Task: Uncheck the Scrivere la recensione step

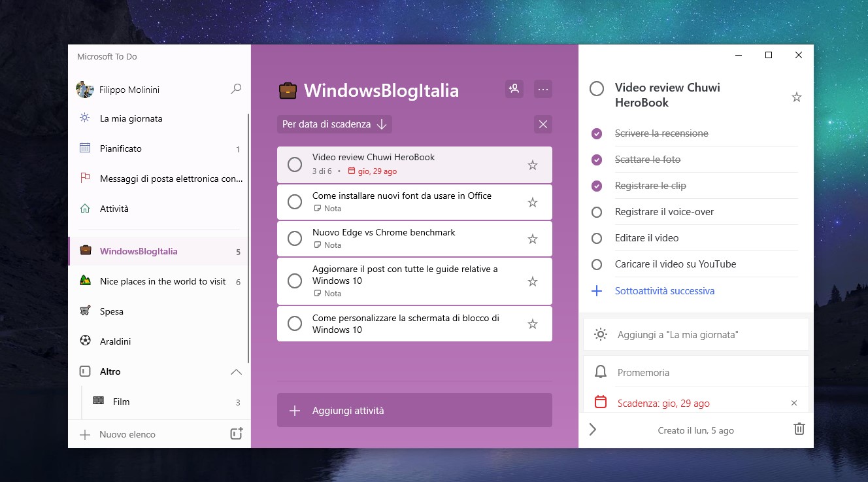Action: (x=596, y=133)
